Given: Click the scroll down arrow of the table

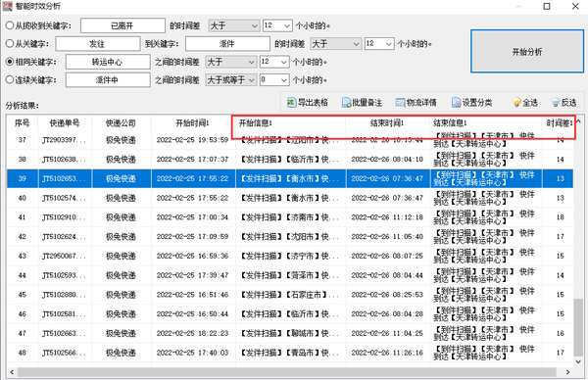Looking at the screenshot, I should tap(578, 361).
